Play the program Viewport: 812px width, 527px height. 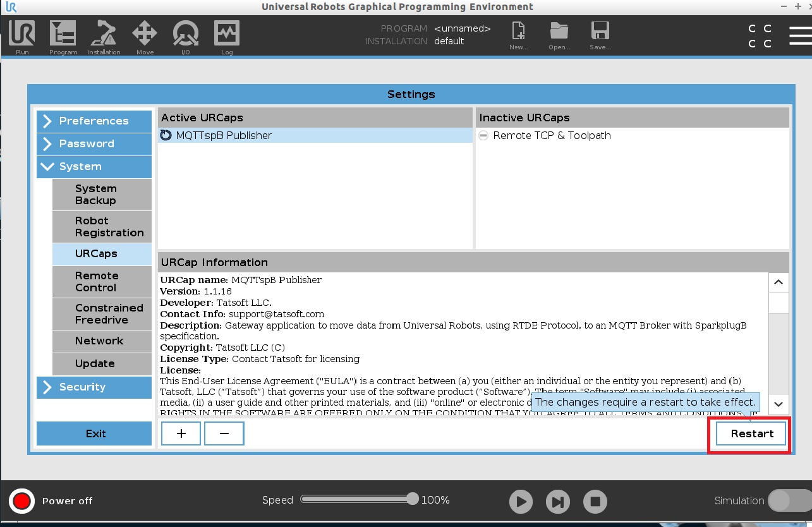[x=521, y=502]
